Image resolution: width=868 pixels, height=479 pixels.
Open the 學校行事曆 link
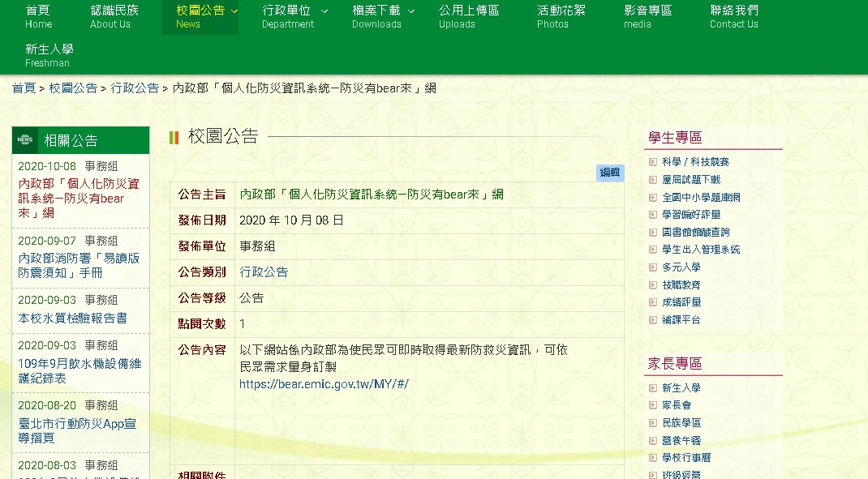tap(685, 458)
